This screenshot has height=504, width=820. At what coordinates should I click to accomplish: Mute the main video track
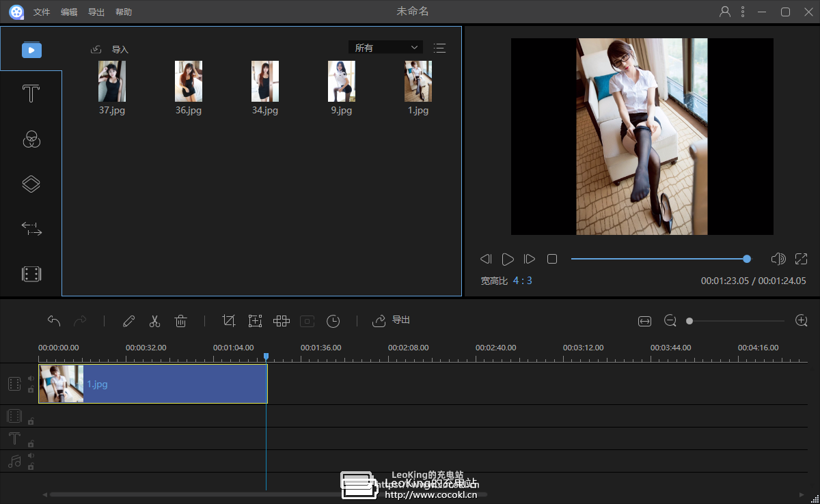point(31,378)
